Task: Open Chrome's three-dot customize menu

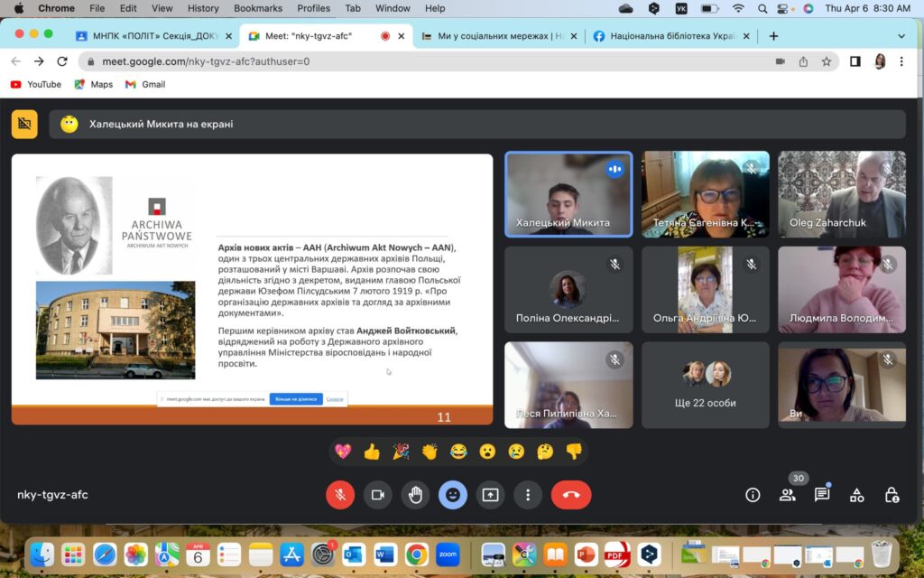Action: (x=901, y=61)
